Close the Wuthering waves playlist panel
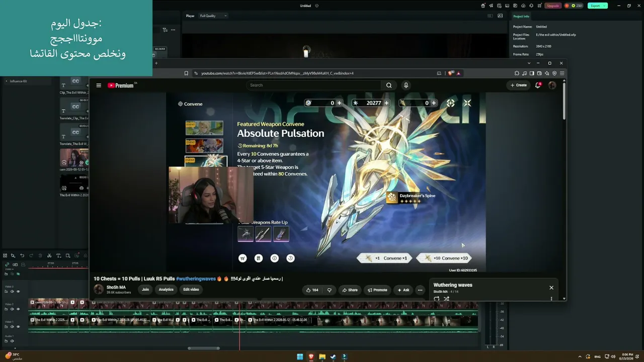The image size is (644, 362). click(x=551, y=288)
